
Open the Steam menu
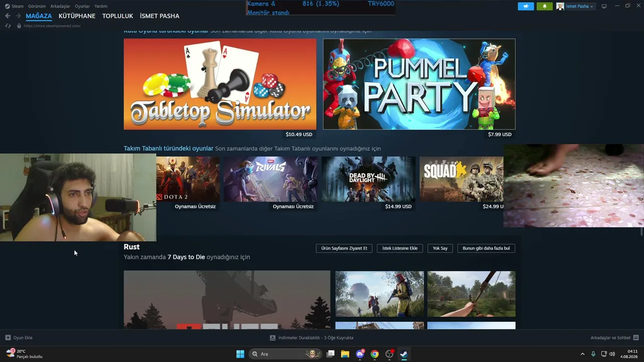[x=14, y=6]
